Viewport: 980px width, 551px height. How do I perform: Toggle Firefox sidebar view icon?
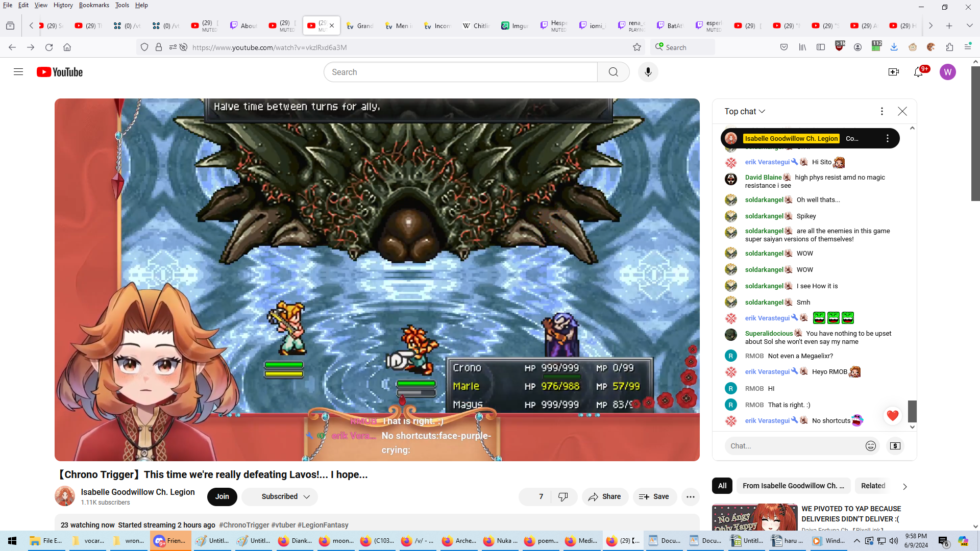(821, 47)
